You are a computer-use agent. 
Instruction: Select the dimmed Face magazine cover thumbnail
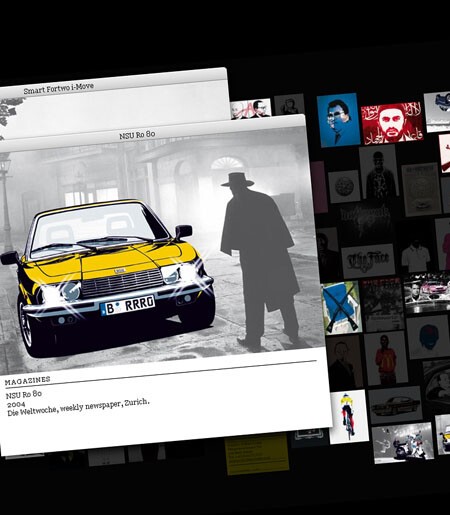pyautogui.click(x=383, y=305)
